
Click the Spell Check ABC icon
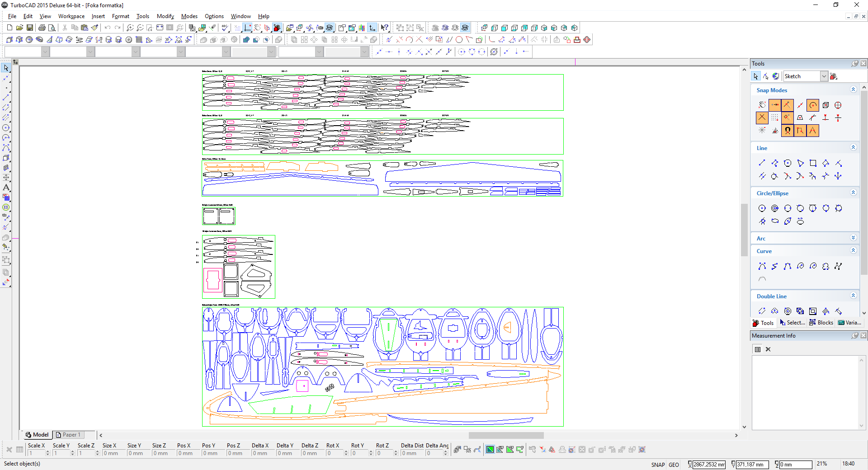point(224,28)
